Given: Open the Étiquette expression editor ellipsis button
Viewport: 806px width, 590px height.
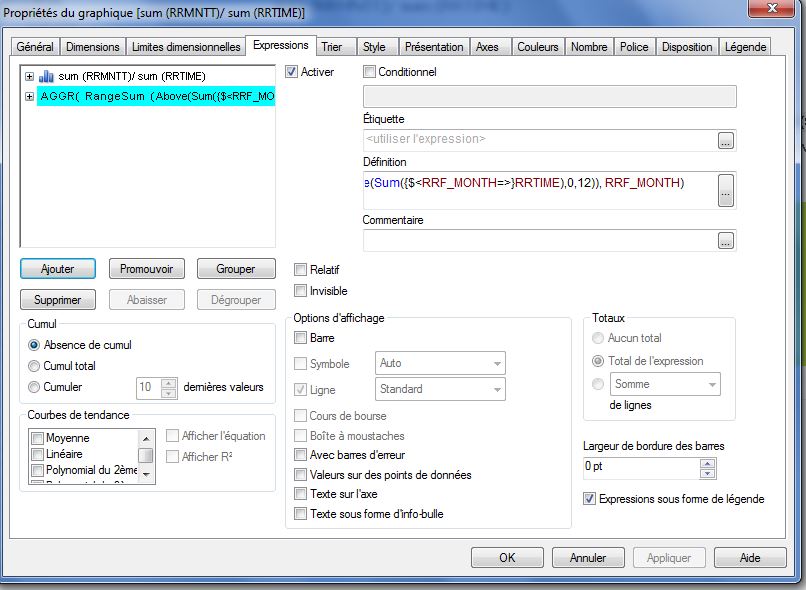Looking at the screenshot, I should click(x=725, y=141).
